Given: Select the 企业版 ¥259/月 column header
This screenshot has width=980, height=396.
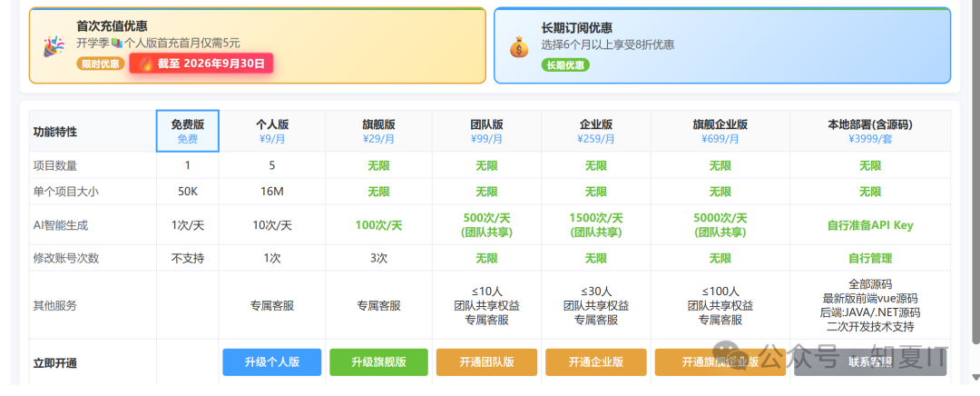Looking at the screenshot, I should 595,132.
